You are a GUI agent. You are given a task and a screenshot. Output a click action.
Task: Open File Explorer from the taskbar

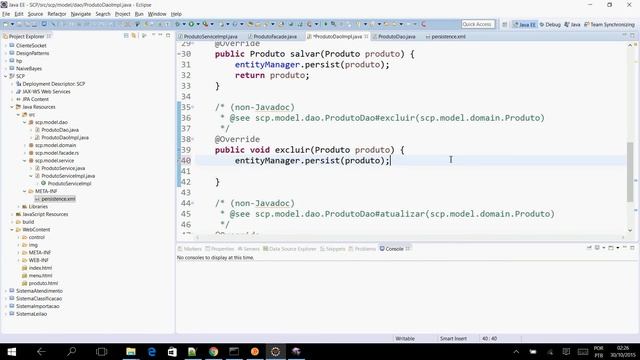(131, 351)
